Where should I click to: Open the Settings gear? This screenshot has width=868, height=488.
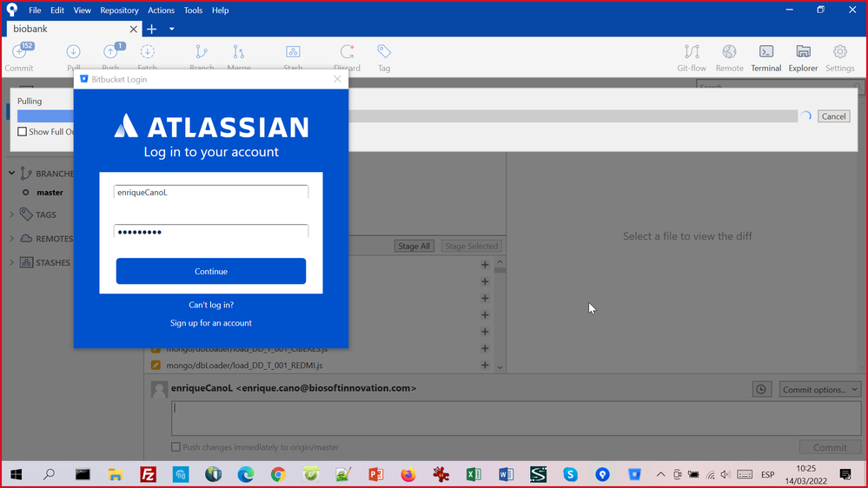click(x=840, y=57)
